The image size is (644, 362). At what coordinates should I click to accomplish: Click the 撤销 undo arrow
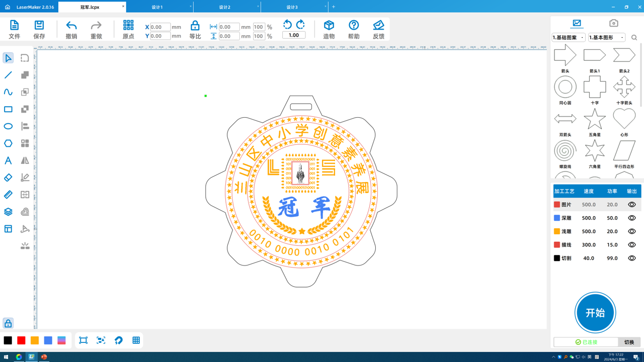71,26
